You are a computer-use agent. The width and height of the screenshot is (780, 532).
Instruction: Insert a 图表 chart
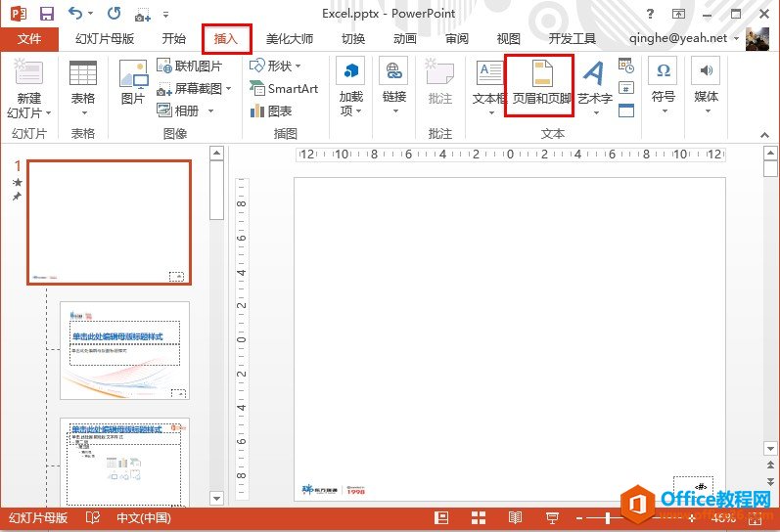coord(271,111)
